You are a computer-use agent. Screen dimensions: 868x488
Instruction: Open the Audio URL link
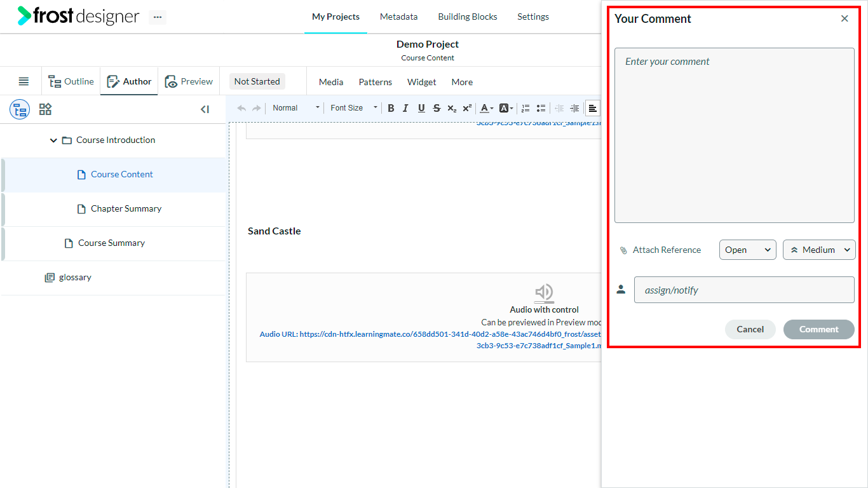click(430, 340)
